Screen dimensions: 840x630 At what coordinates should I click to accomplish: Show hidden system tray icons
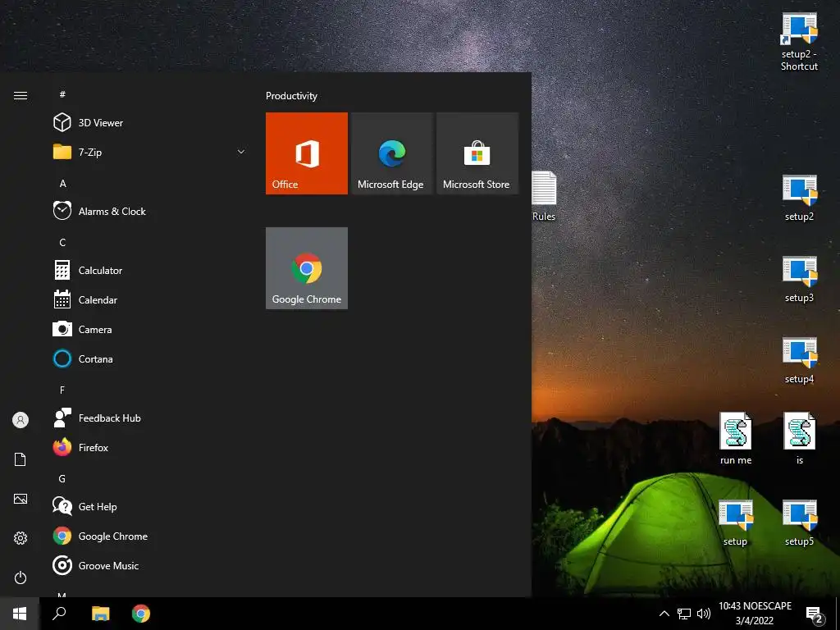664,614
